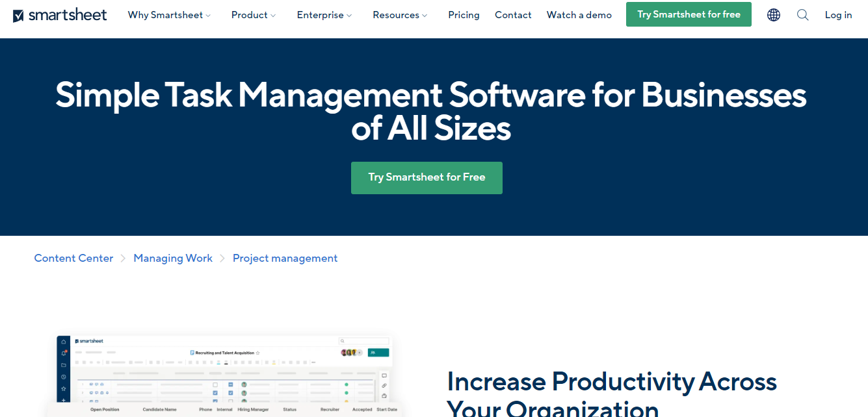Open the Managing Work breadcrumb
The width and height of the screenshot is (868, 417).
click(173, 259)
